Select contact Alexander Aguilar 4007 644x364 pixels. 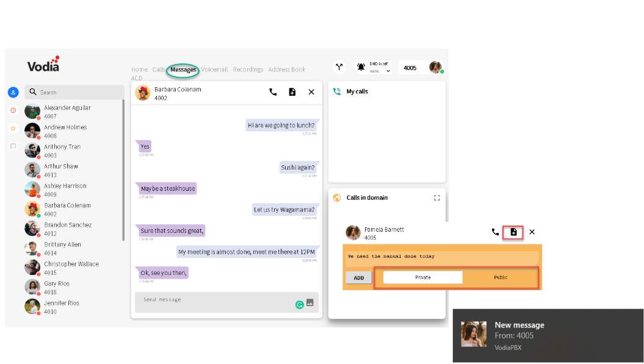click(x=73, y=112)
